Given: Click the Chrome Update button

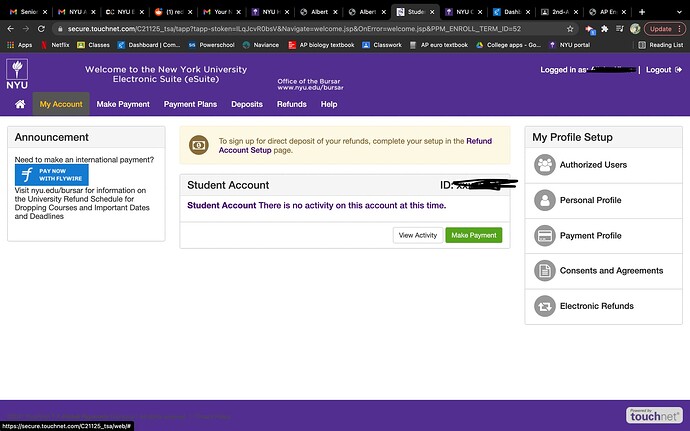Looking at the screenshot, I should tap(664, 29).
